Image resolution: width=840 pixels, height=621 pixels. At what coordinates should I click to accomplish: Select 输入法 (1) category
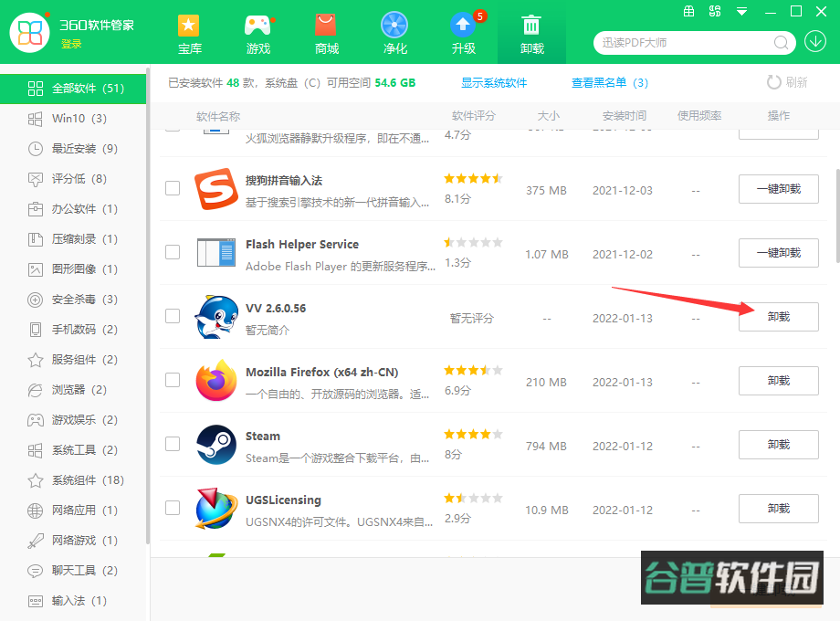point(73,601)
